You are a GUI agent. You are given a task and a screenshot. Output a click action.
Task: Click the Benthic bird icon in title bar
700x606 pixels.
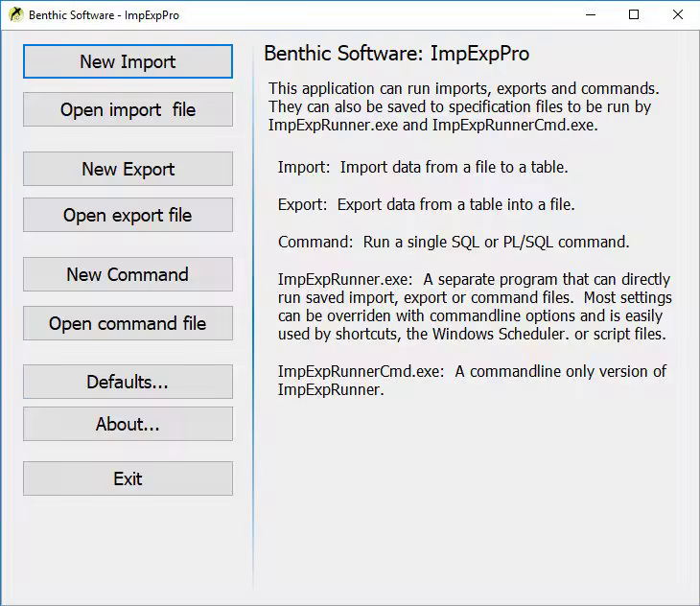point(14,14)
